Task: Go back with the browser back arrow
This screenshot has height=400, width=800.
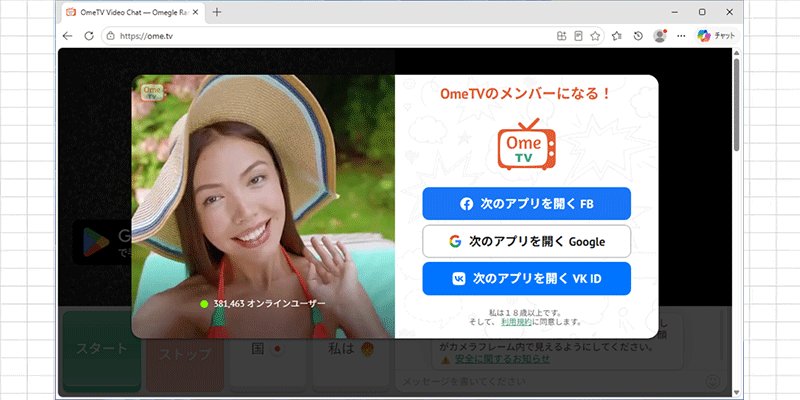Action: coord(67,36)
